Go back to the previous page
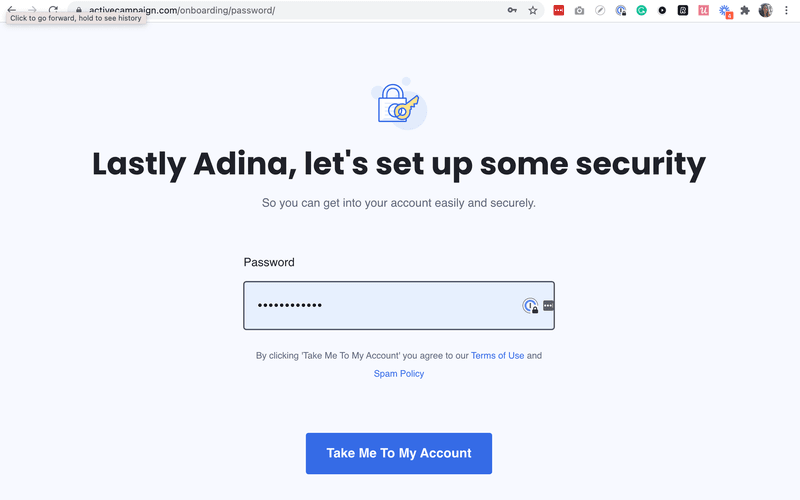The image size is (800, 500). [11, 10]
